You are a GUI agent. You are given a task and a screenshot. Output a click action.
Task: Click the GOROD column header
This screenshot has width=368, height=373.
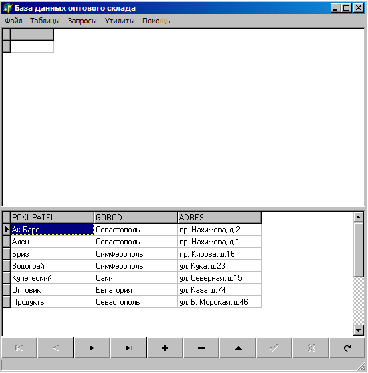click(x=136, y=217)
